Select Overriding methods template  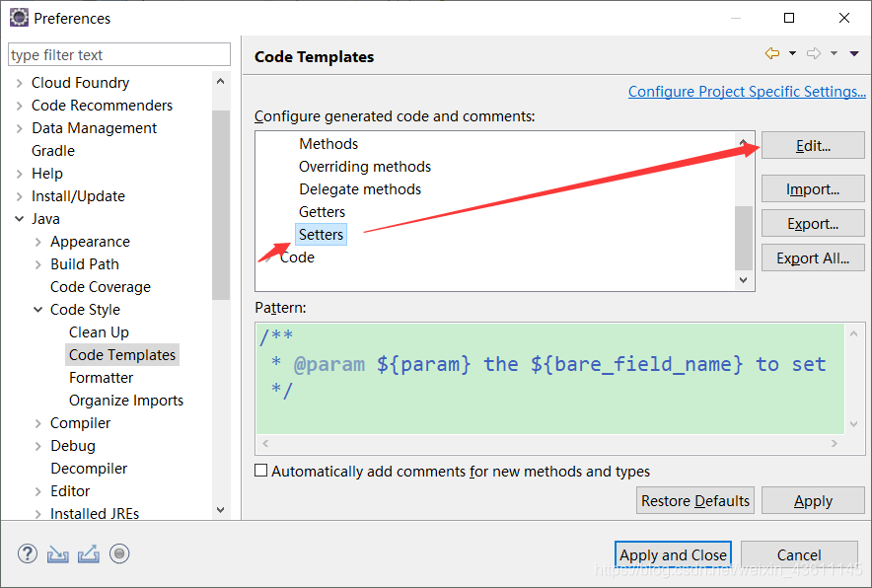pos(365,167)
